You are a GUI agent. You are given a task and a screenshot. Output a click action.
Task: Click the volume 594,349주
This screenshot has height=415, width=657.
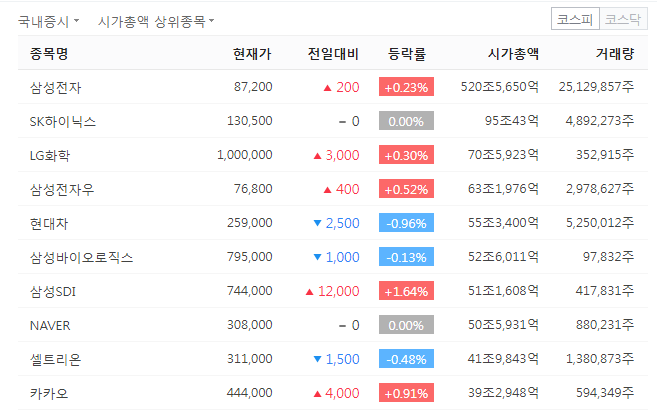(605, 392)
